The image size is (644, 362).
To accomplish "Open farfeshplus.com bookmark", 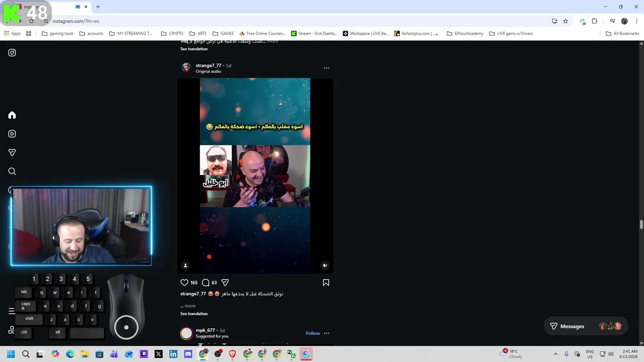I will pyautogui.click(x=416, y=34).
